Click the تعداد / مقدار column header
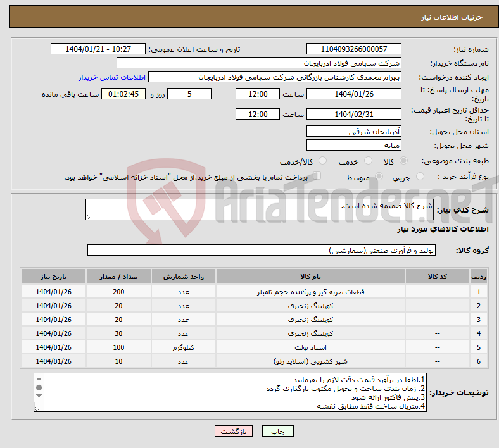499x448 pixels. pos(118,277)
